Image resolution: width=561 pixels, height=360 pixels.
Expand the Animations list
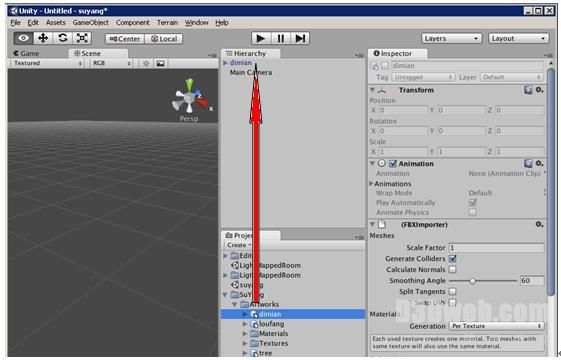click(371, 184)
